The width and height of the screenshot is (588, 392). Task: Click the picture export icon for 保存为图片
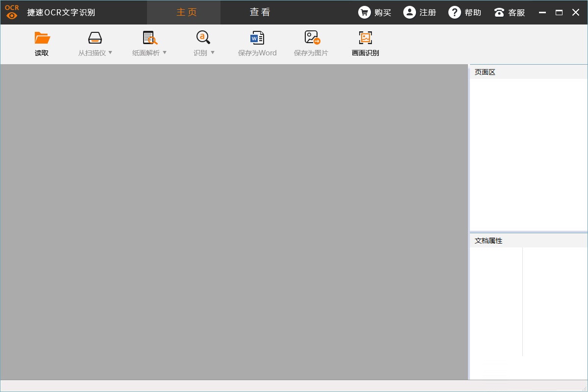312,38
